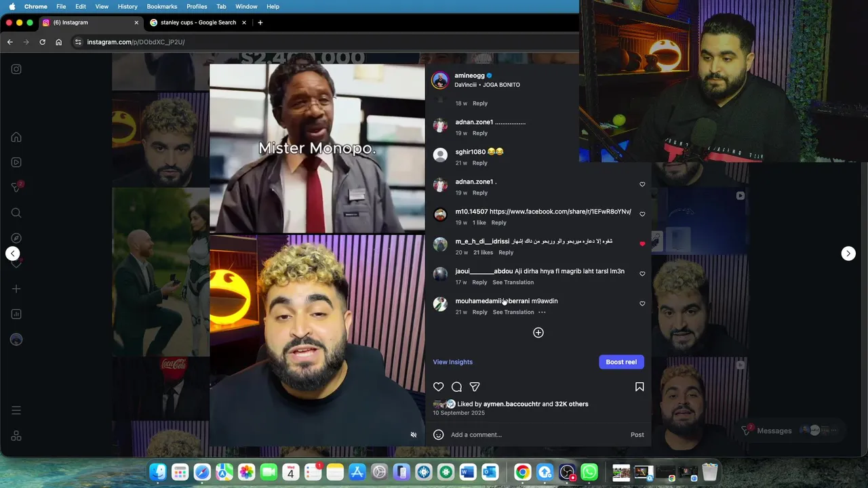Open Instagram logo in sidebar
This screenshot has width=868, height=488.
(16, 69)
